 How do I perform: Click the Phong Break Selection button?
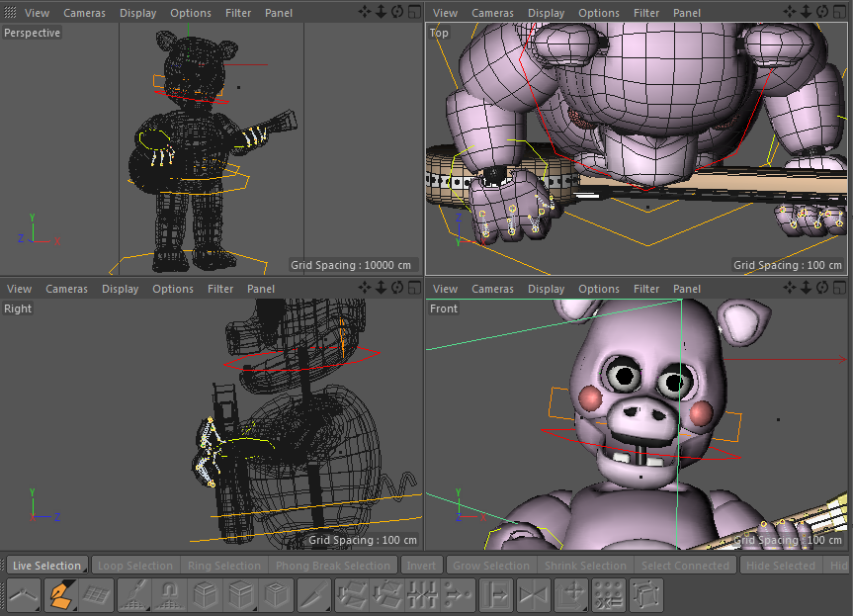pos(333,566)
